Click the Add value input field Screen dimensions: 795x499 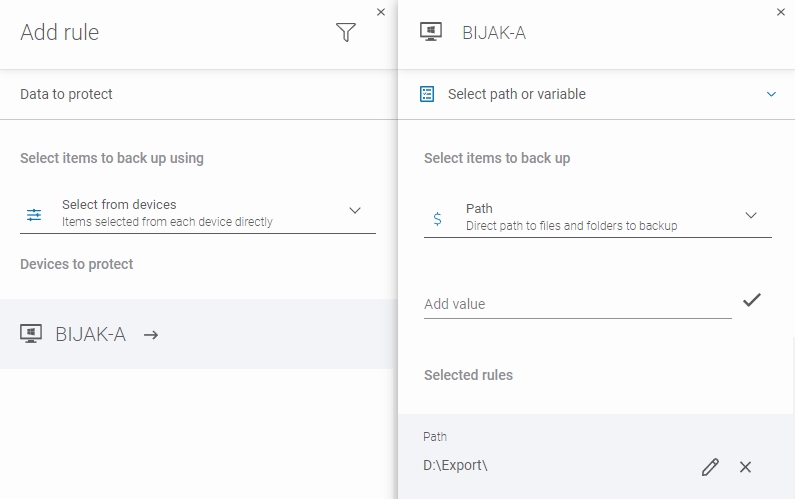click(x=577, y=304)
